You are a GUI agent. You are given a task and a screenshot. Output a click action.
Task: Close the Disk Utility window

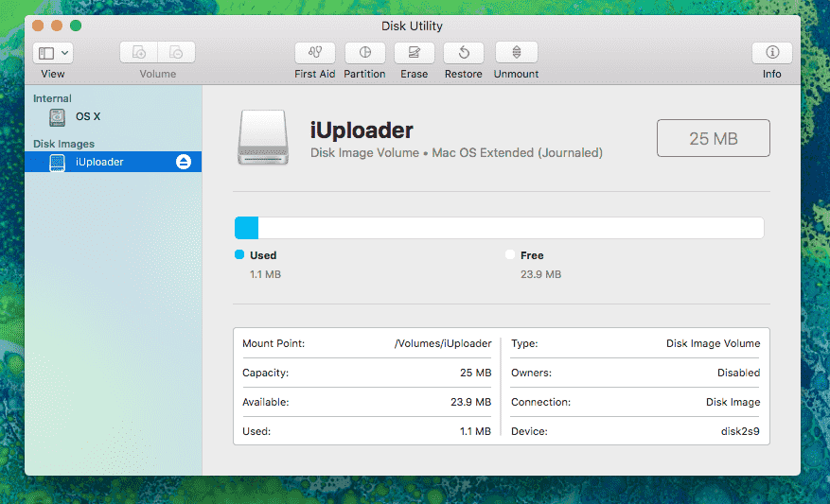pyautogui.click(x=38, y=26)
